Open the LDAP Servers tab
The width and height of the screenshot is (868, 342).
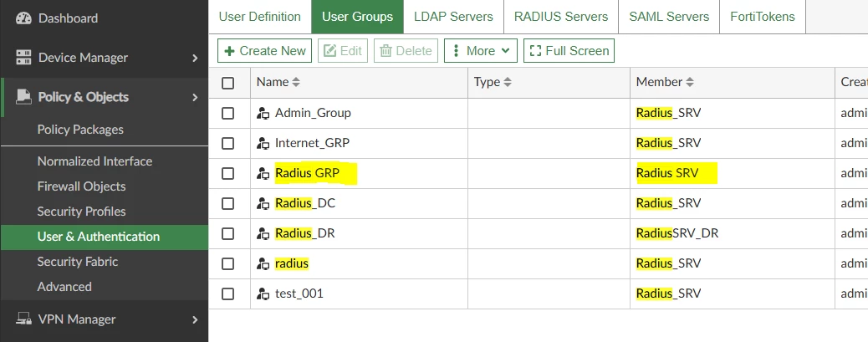(453, 17)
